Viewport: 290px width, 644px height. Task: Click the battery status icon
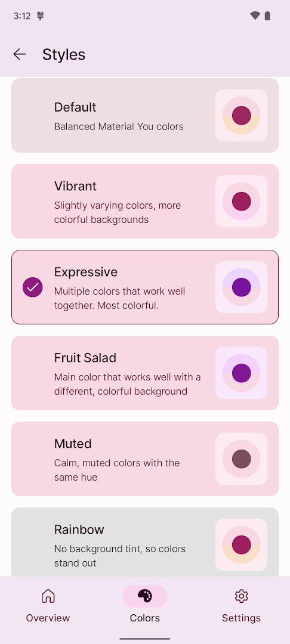coord(267,16)
